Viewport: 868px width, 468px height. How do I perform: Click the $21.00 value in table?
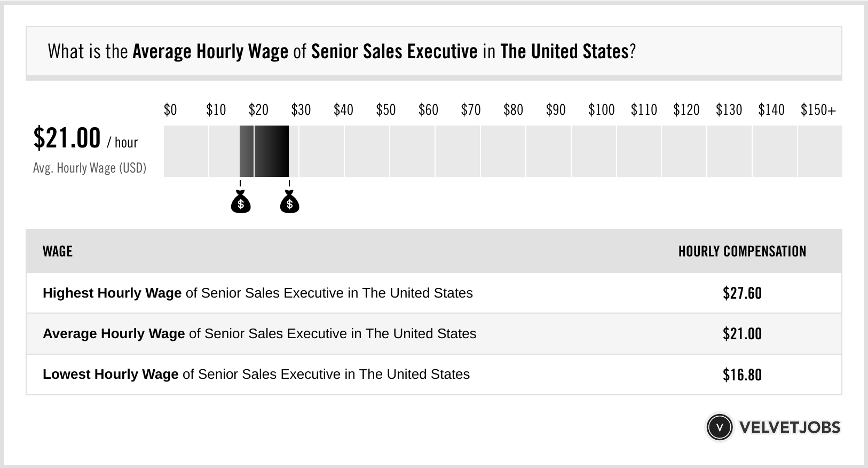click(742, 334)
